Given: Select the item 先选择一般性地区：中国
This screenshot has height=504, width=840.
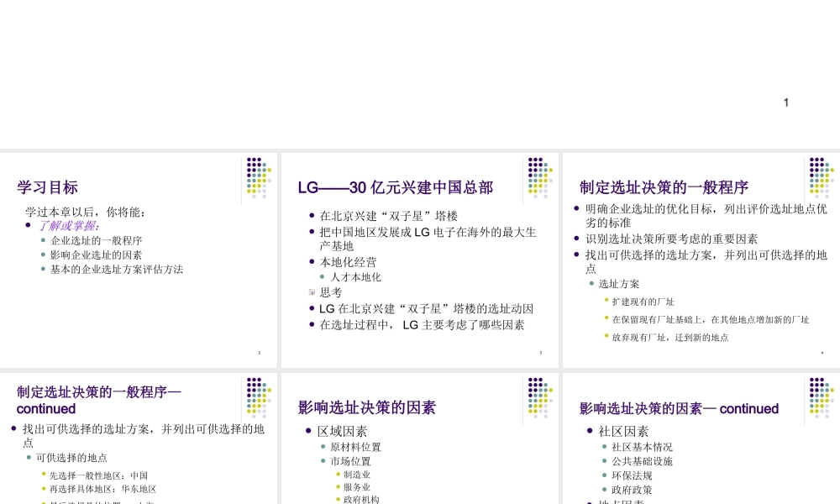Looking at the screenshot, I should (x=98, y=475).
